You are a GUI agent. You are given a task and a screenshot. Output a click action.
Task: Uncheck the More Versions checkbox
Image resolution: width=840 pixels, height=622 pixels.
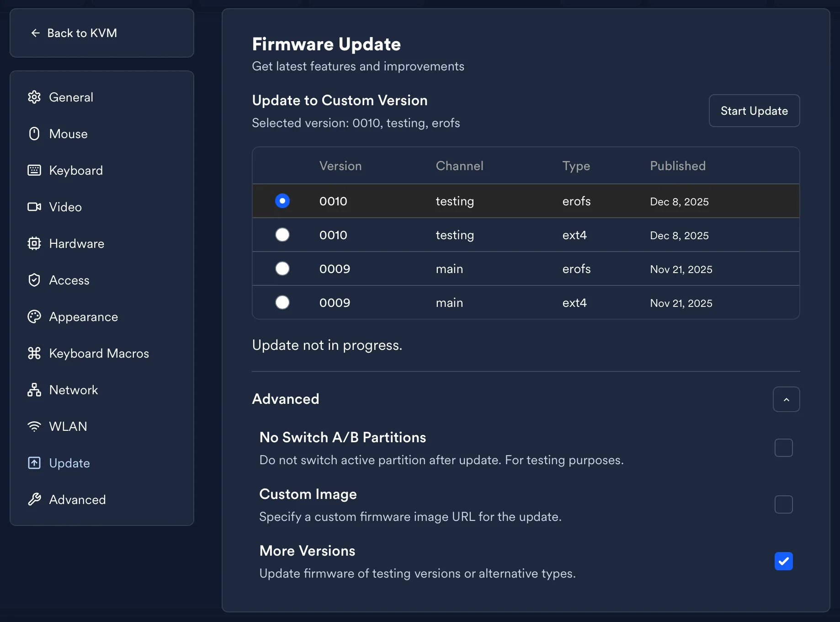[783, 561]
